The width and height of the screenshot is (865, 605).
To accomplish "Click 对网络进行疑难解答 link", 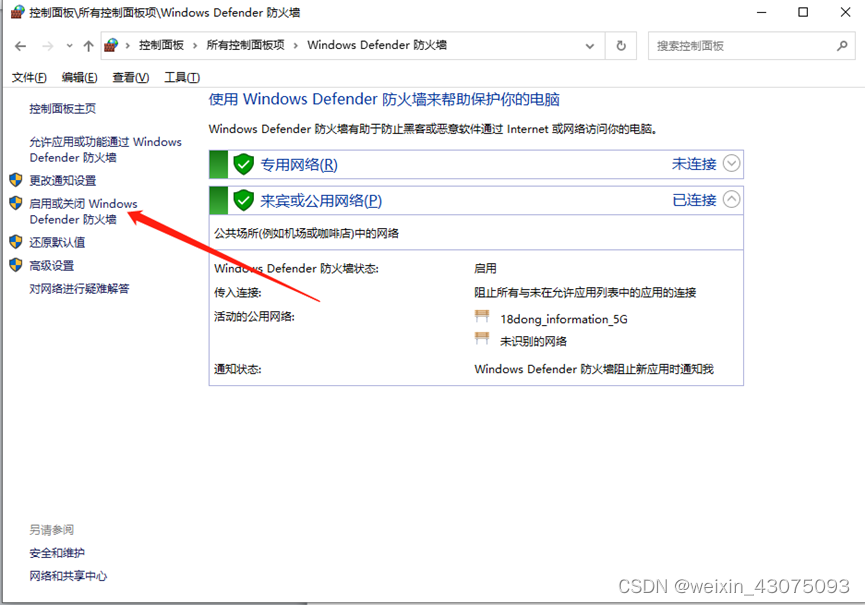I will [x=79, y=288].
